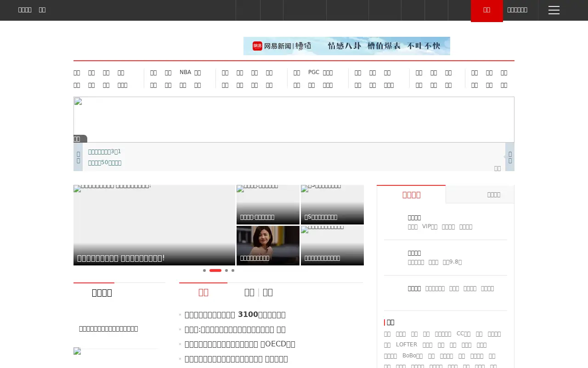588x368 pixels.
Task: Open the carousel tile showing a woman's photo
Action: 268,245
